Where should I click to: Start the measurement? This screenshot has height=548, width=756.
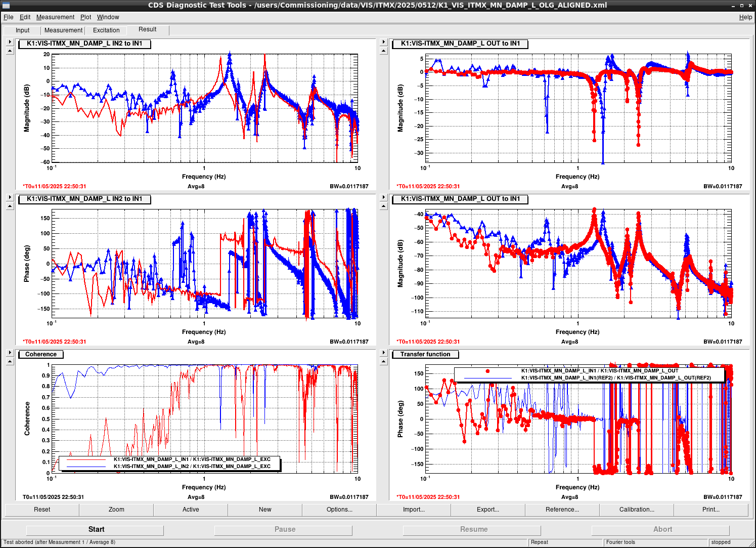95,529
